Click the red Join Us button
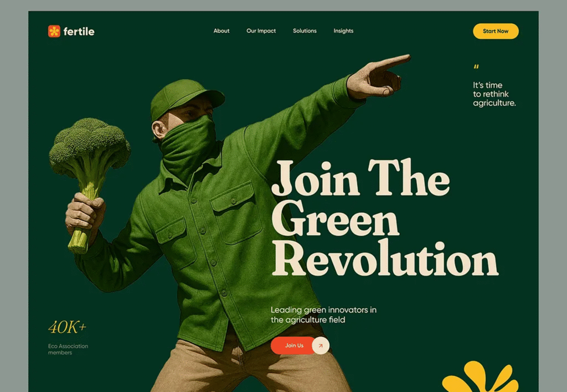The width and height of the screenshot is (567, 392). coord(293,345)
